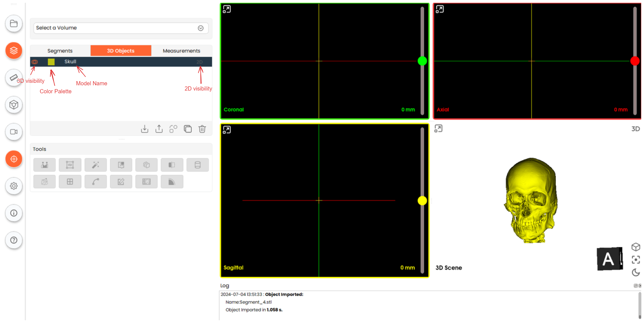Open Skull's yellow color palette swatch

51,62
